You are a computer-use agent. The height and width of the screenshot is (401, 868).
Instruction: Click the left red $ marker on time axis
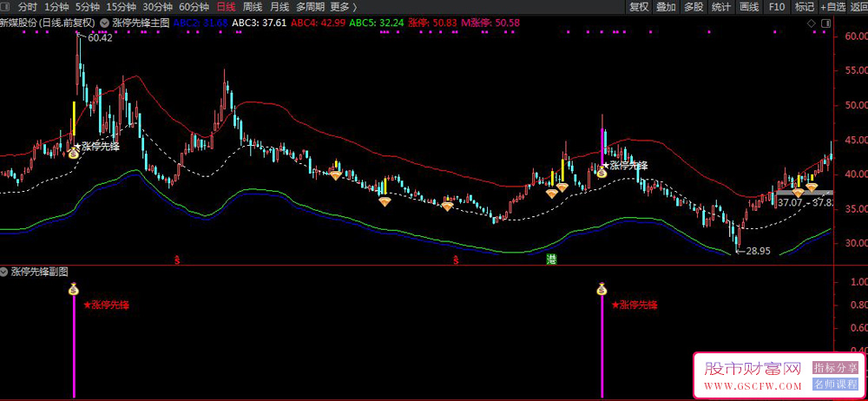tap(178, 260)
